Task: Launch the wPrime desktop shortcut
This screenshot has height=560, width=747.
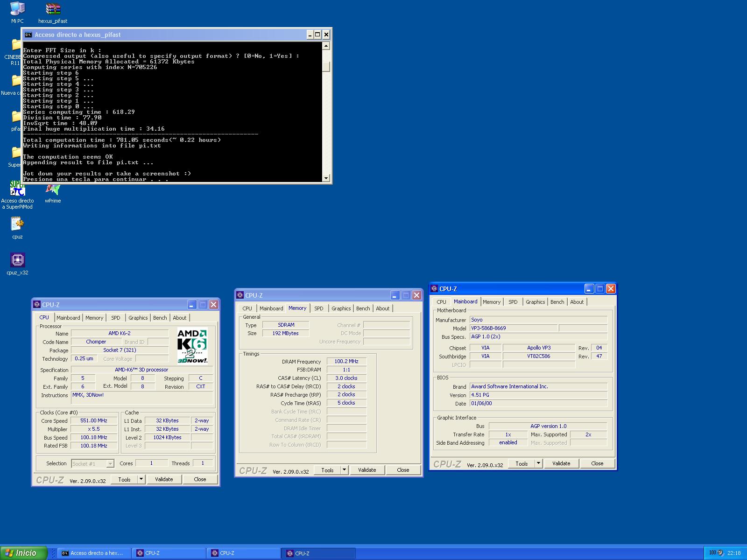Action: point(53,193)
